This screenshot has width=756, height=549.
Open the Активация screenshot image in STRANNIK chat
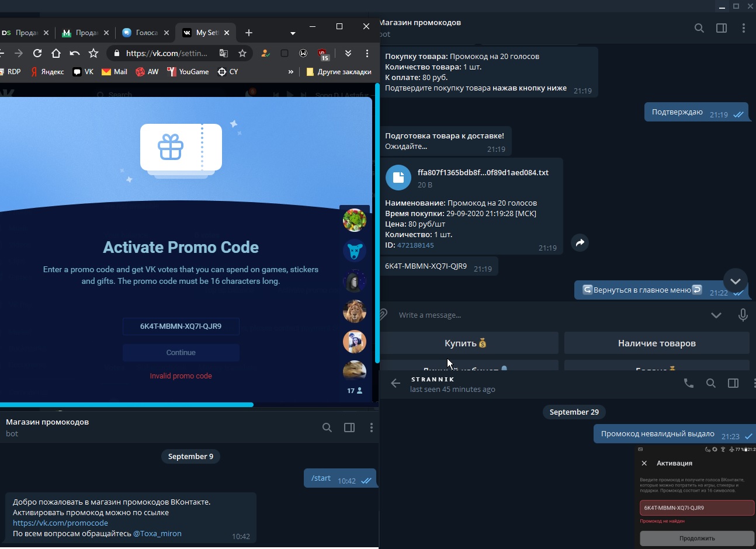[695, 497]
